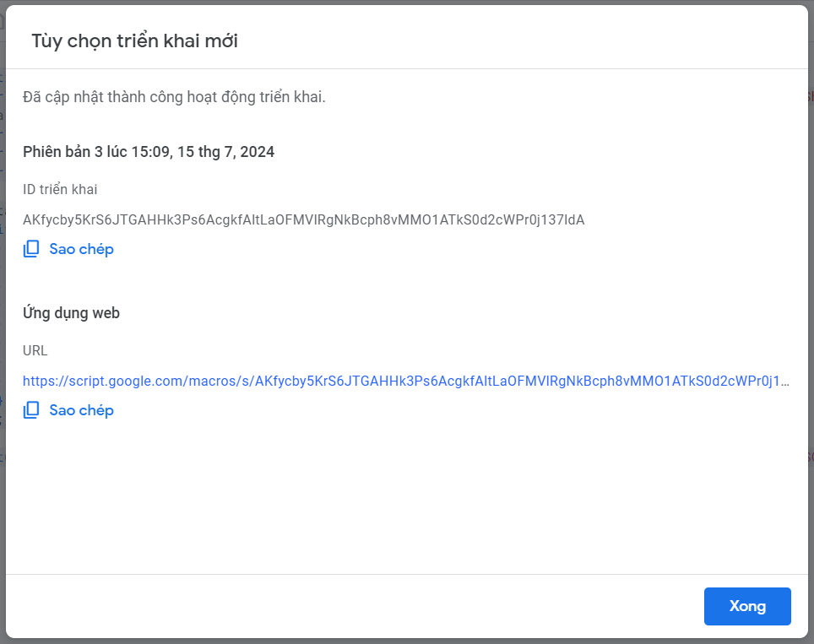Click the empty footer area beside Xong

point(353,606)
